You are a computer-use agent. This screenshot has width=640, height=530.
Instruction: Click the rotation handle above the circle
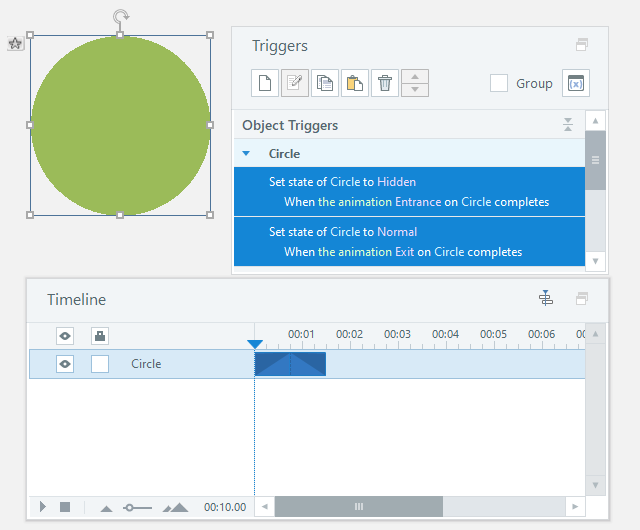pos(121,17)
